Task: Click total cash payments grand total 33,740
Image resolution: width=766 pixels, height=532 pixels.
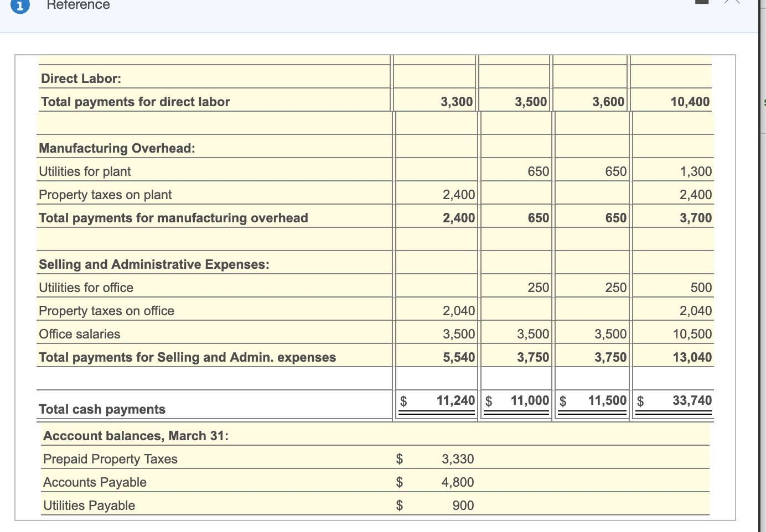Action: pos(692,400)
